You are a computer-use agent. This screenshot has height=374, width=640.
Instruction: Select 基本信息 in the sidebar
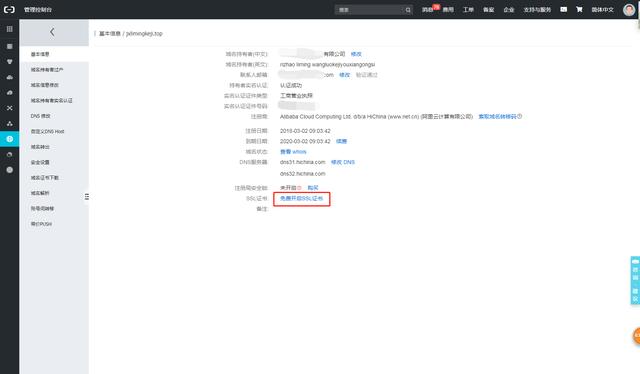tap(40, 54)
